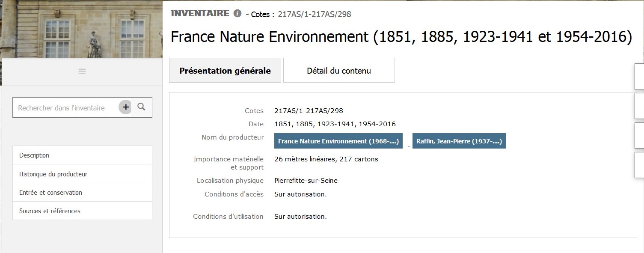This screenshot has width=644, height=253.
Task: Open producer France Nature Environnement (1968-....)
Action: tap(338, 141)
